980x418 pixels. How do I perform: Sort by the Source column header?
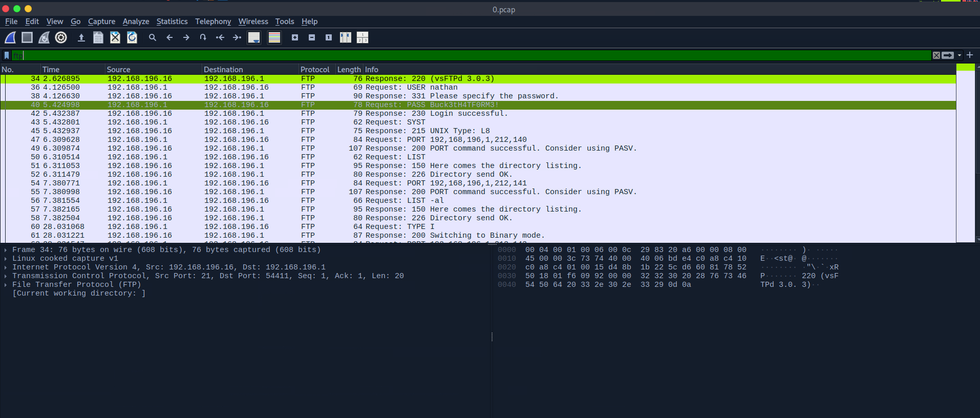click(x=153, y=70)
